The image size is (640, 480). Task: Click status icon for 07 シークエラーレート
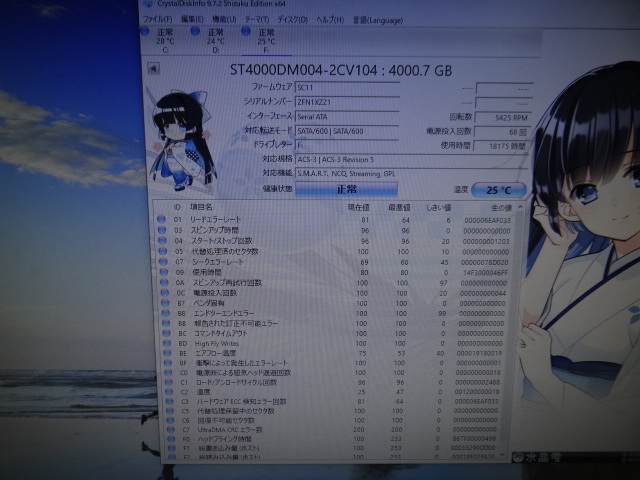163,261
